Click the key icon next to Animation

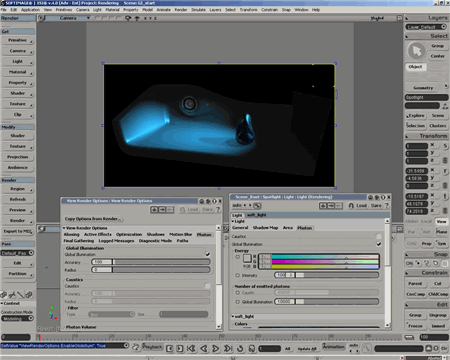tap(366, 348)
